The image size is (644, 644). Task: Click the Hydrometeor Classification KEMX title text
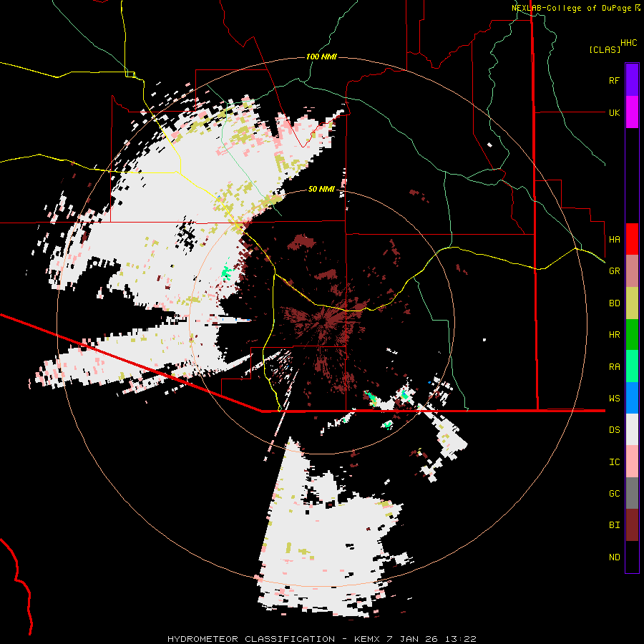(x=321, y=639)
